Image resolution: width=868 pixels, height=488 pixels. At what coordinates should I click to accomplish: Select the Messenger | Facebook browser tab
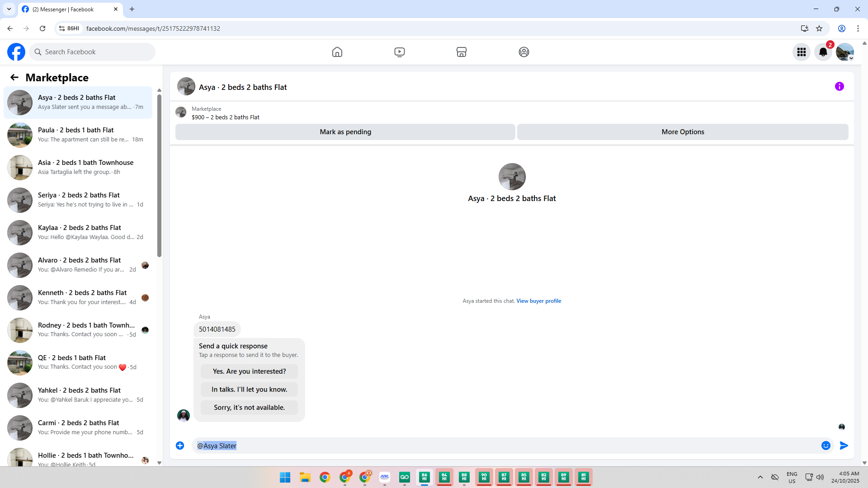pos(71,9)
